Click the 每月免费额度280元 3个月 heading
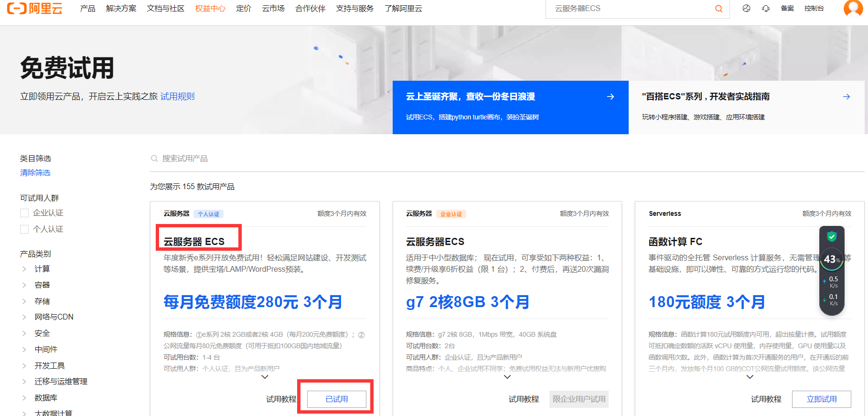The height and width of the screenshot is (416, 868). [253, 302]
